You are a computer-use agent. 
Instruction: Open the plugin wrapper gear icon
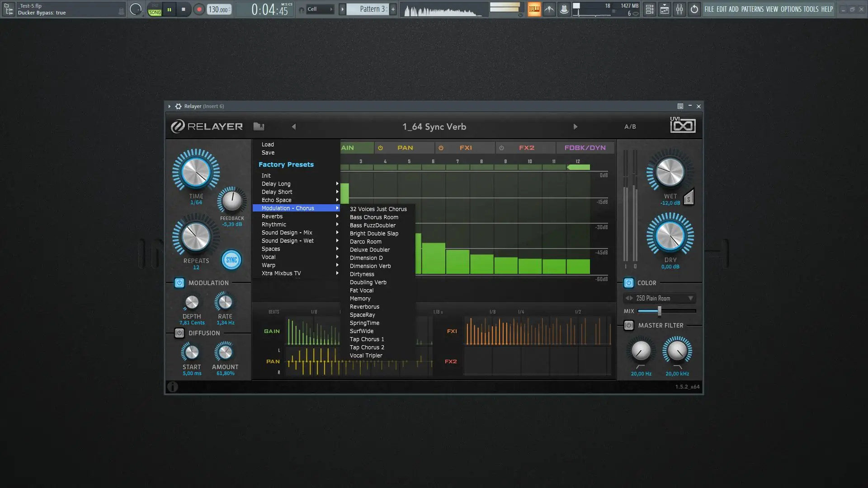pyautogui.click(x=179, y=106)
